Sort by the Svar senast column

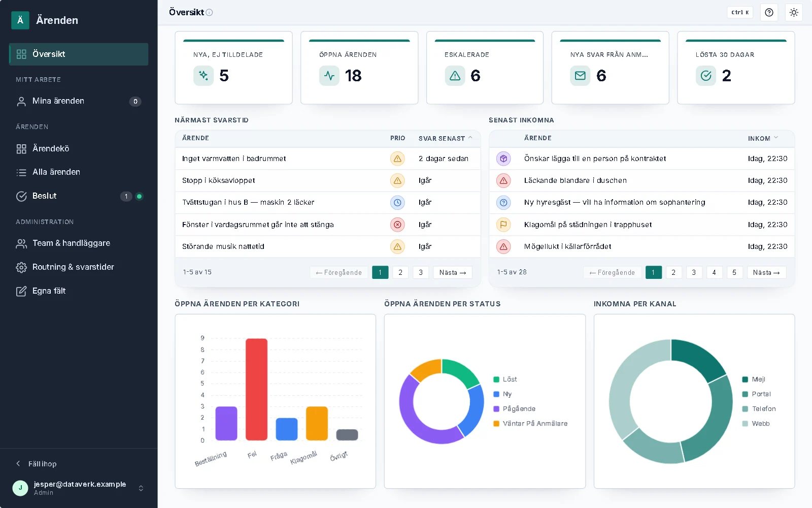(445, 138)
